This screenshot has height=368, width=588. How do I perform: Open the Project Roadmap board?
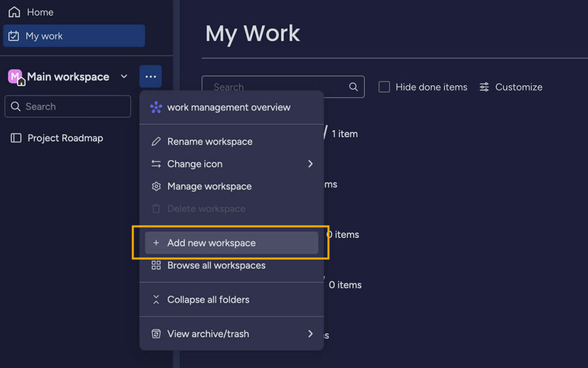(x=65, y=138)
